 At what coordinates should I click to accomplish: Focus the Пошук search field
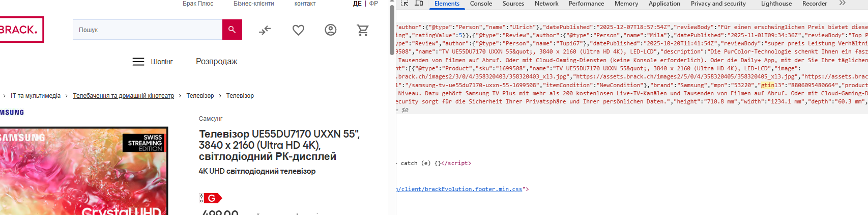coord(148,30)
